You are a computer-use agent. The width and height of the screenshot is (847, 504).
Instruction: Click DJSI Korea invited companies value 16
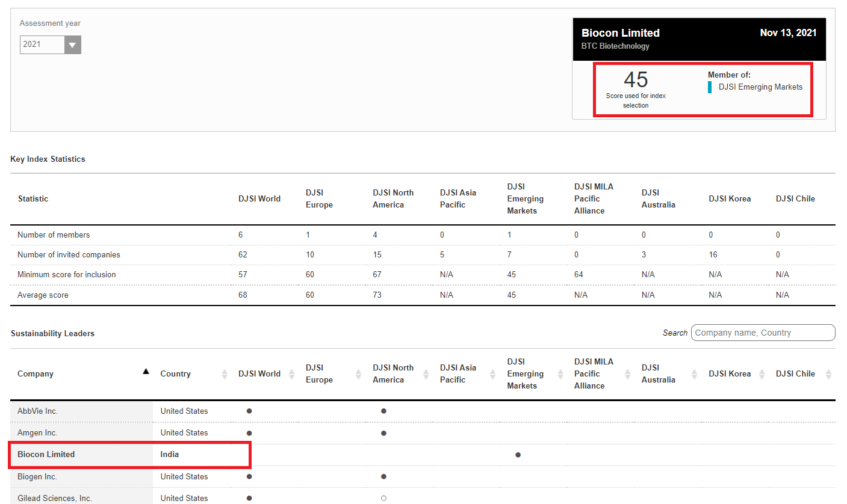pyautogui.click(x=713, y=255)
